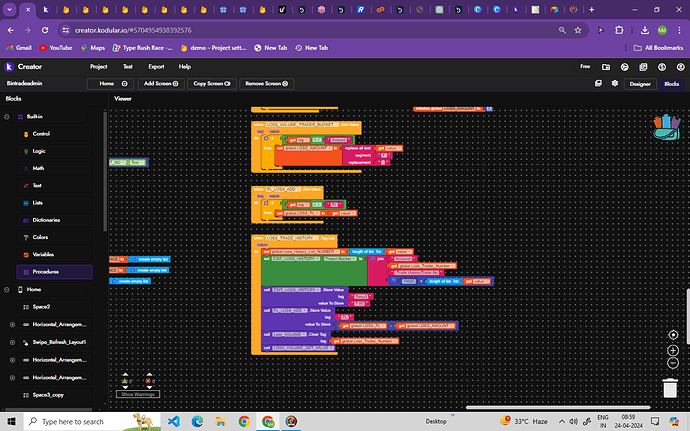The width and height of the screenshot is (690, 431).
Task: Click the Remove Screen button
Action: point(268,84)
